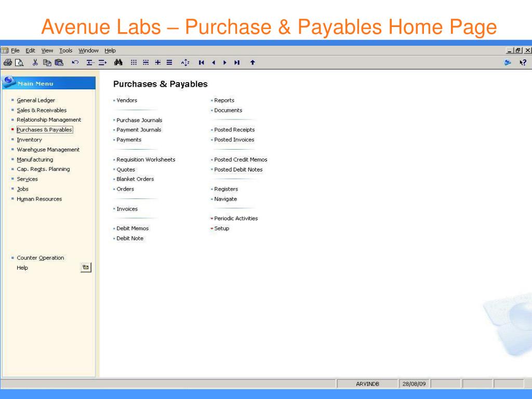Select Inventory in Main Menu
Viewport: 532px width, 399px height.
point(29,140)
